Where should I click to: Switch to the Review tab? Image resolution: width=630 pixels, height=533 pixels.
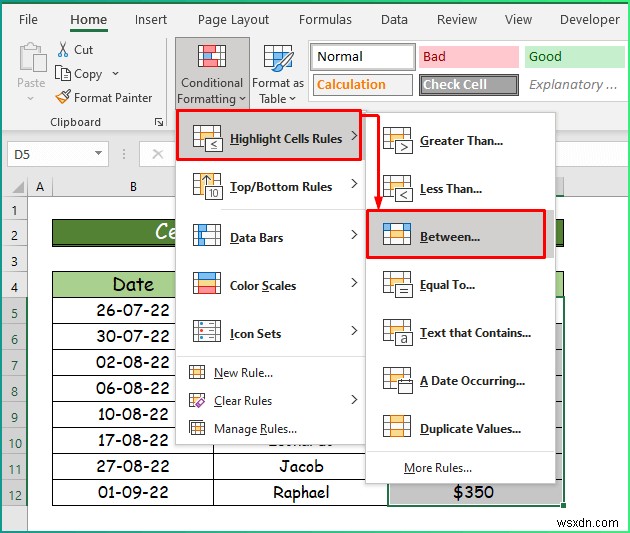pos(457,19)
